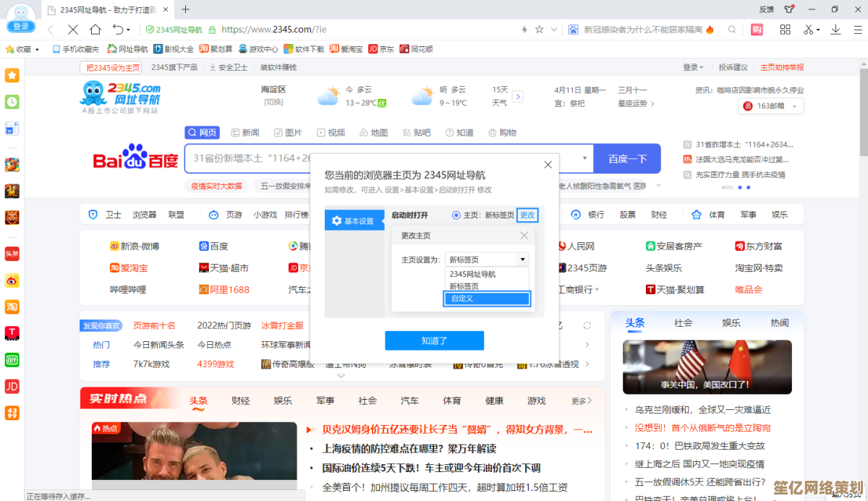Click the Taobao icon in left sidebar

pos(12,307)
